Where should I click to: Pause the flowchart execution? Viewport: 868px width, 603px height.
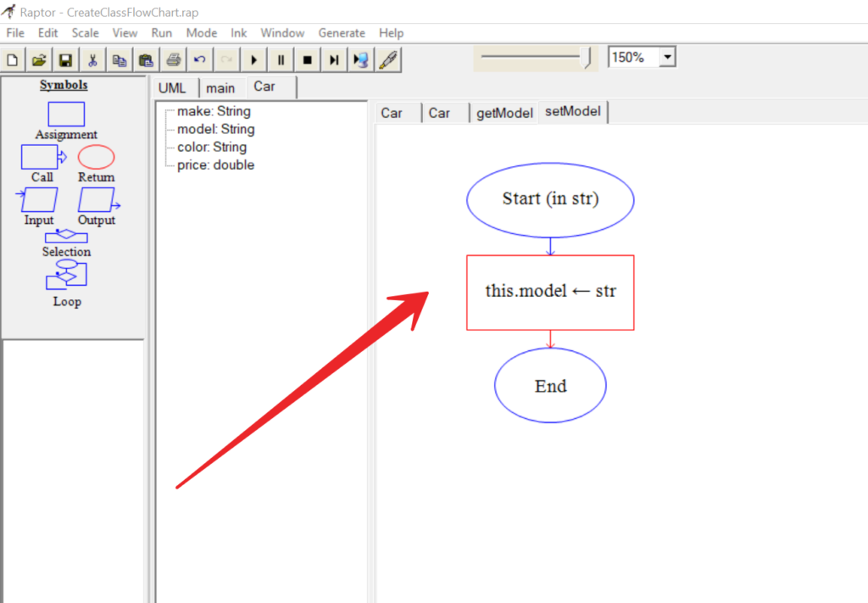tap(280, 59)
